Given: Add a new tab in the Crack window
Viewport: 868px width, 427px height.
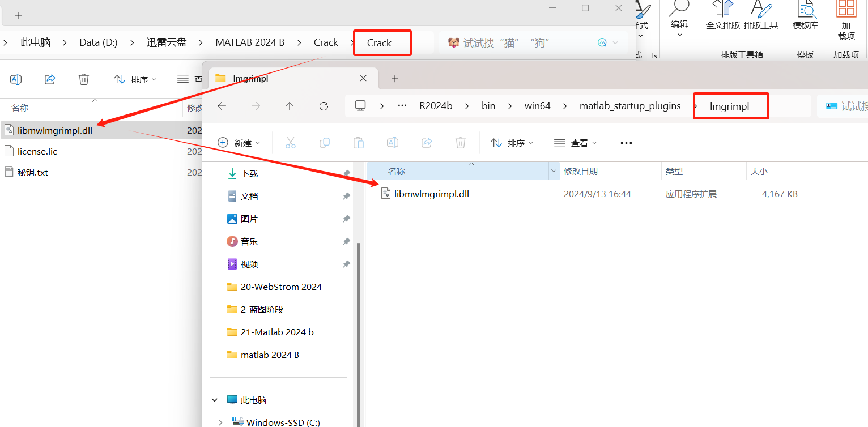Looking at the screenshot, I should pos(18,15).
